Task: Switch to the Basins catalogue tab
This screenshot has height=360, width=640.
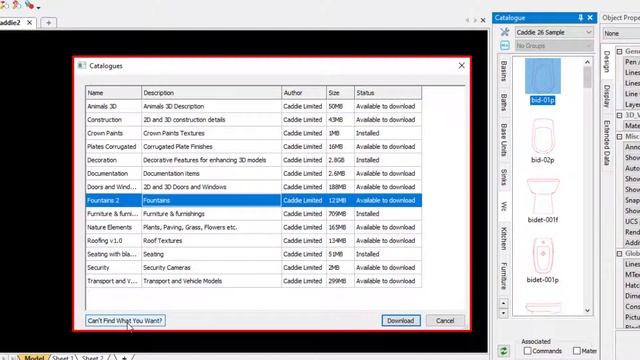Action: point(504,71)
